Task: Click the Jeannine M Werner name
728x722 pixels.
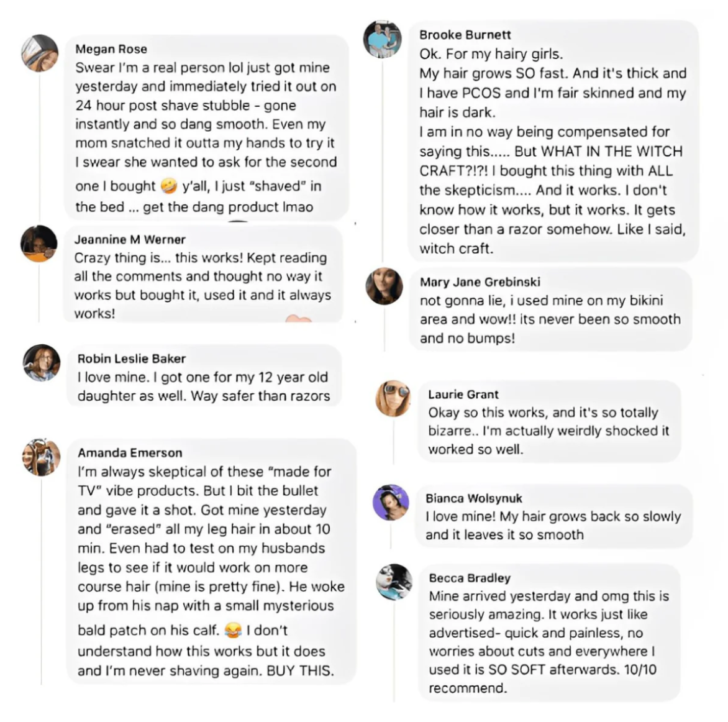Action: pos(130,239)
